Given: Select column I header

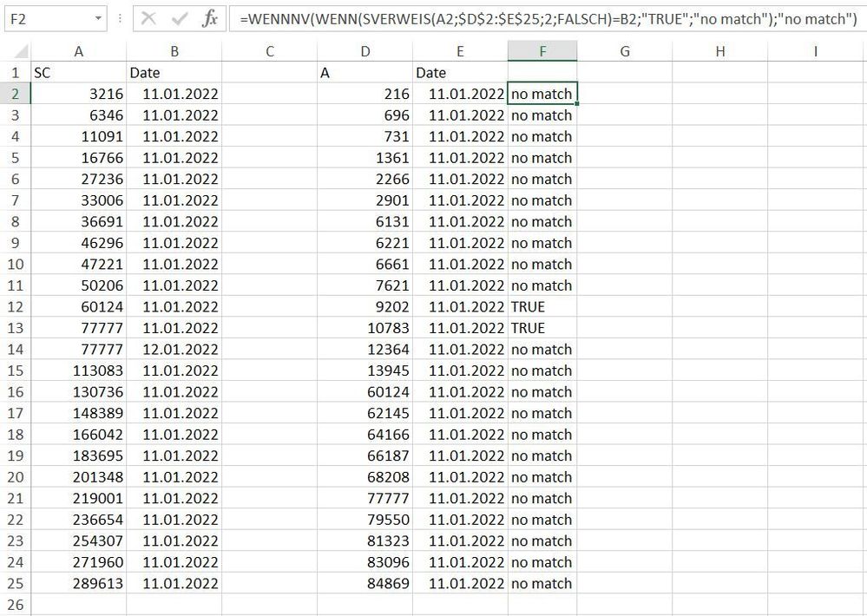Looking at the screenshot, I should click(816, 51).
